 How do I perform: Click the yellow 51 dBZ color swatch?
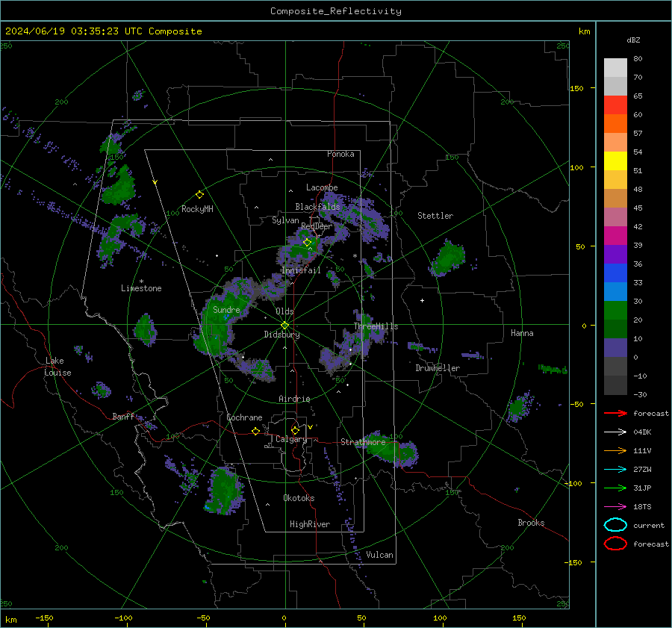615,161
